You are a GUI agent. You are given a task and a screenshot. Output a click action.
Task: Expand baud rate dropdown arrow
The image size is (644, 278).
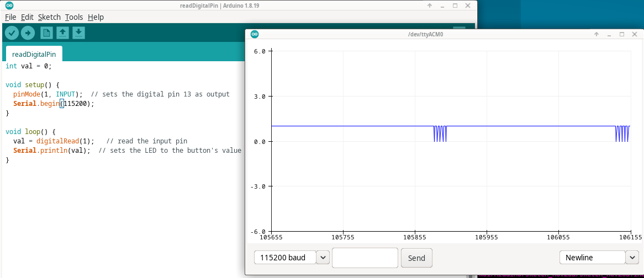pyautogui.click(x=323, y=258)
